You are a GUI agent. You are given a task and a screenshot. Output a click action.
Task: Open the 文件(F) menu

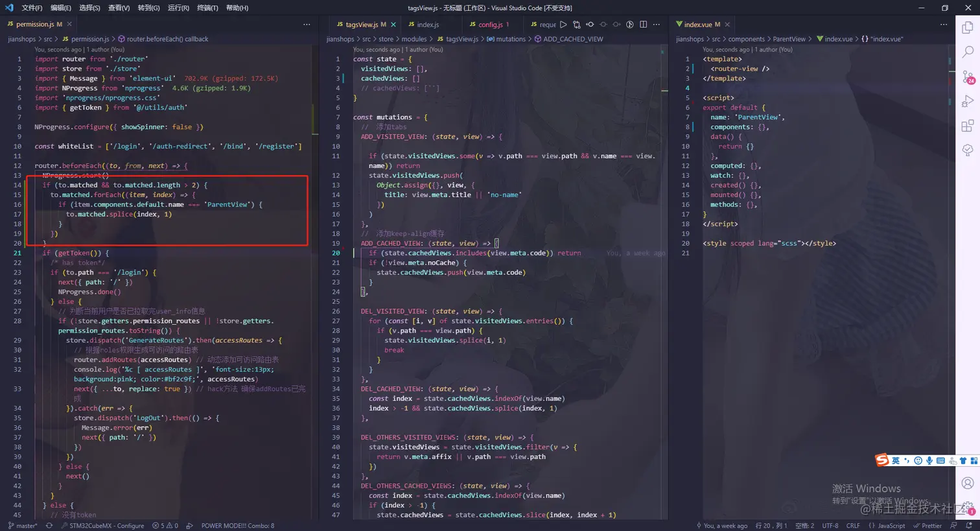point(32,8)
